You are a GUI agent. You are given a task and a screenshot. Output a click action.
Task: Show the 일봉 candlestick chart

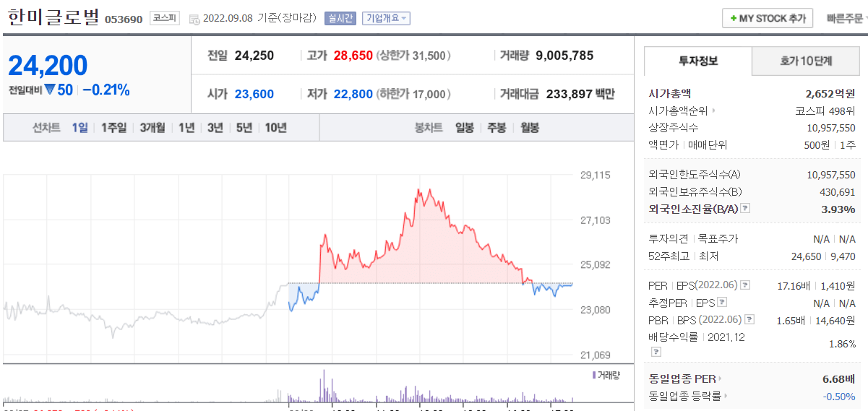click(464, 128)
